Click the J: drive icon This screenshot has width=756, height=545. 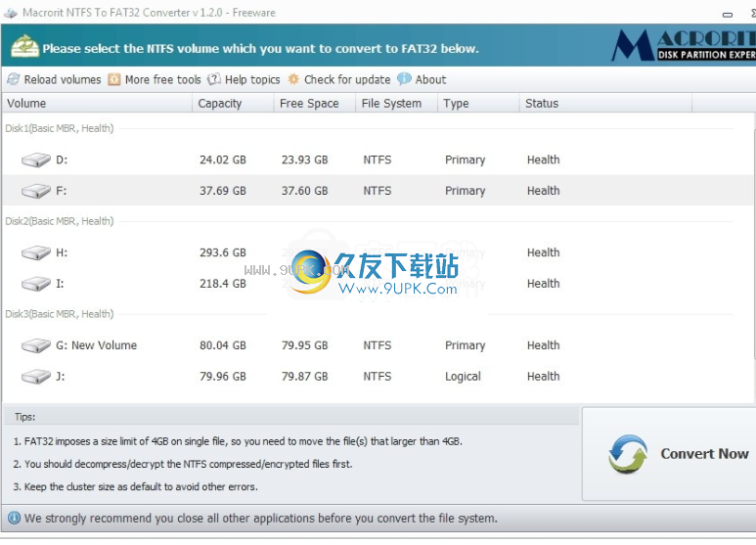pyautogui.click(x=36, y=376)
